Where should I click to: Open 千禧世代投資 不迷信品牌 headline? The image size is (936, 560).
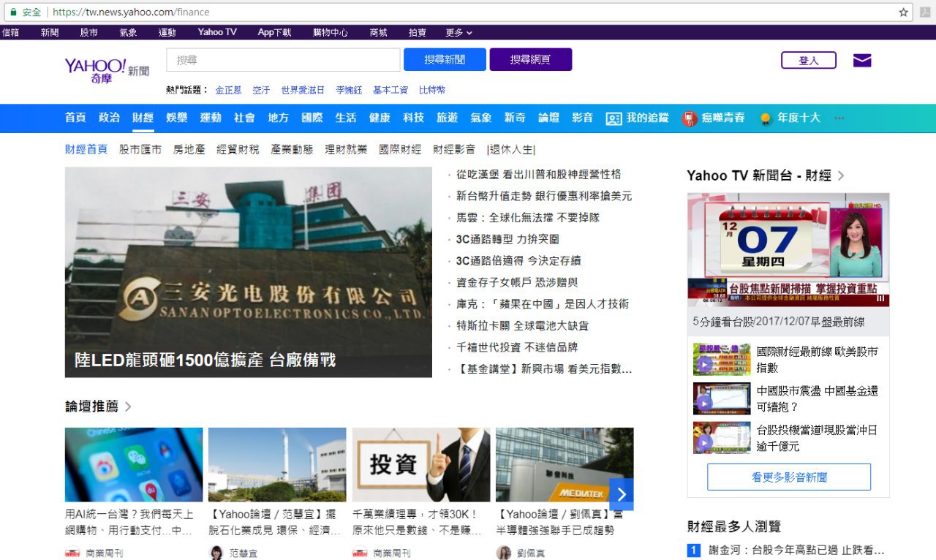point(517,347)
